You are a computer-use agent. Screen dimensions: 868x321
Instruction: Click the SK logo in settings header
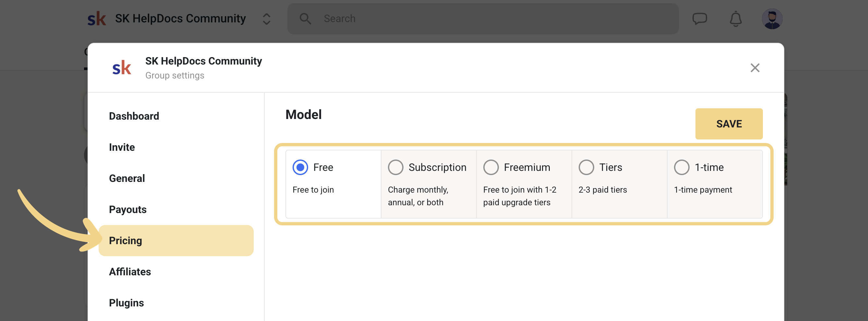point(122,68)
